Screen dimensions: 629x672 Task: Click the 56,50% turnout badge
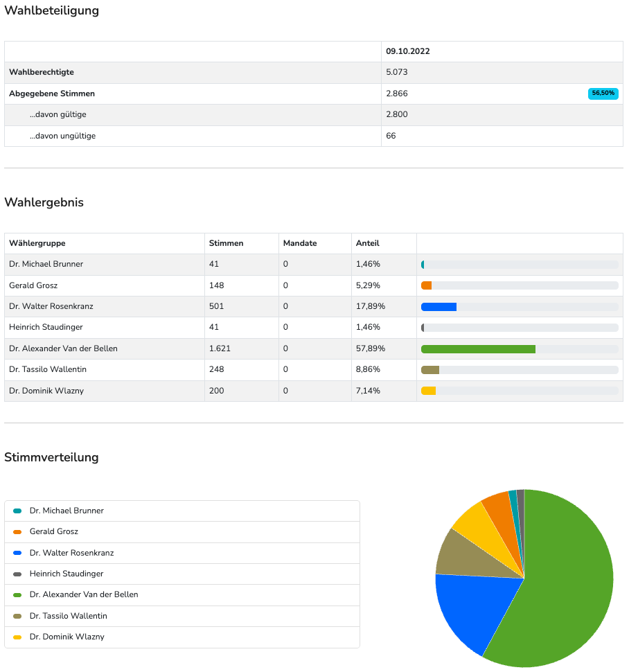pos(603,94)
